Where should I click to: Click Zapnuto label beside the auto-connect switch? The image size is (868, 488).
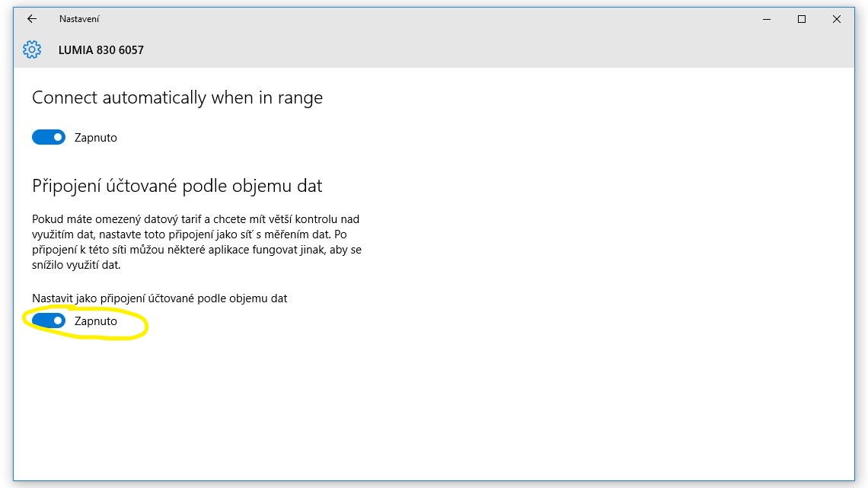click(x=96, y=138)
